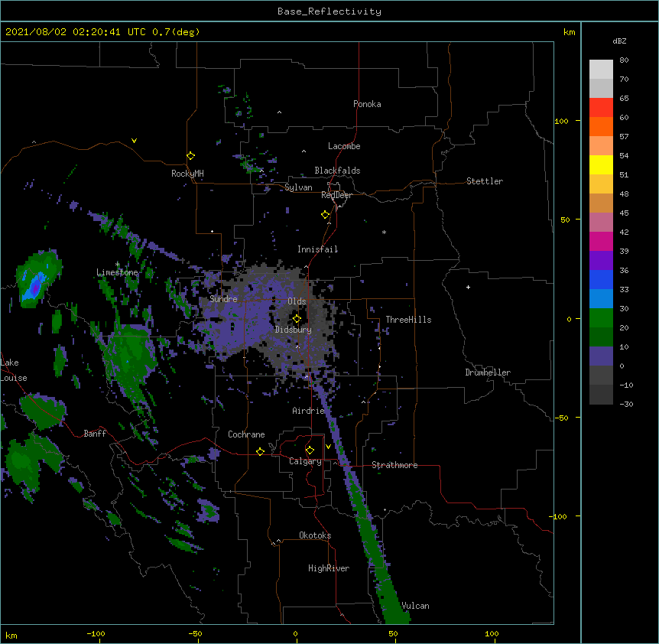The image size is (659, 644).
Task: Click the Stettler city label
Action: 484,181
